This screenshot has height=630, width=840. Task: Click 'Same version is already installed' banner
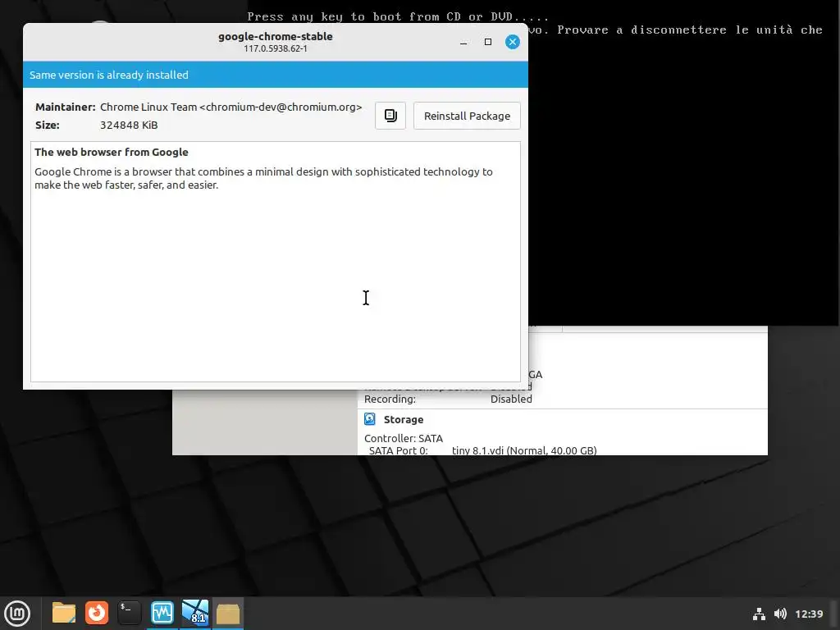coord(276,75)
